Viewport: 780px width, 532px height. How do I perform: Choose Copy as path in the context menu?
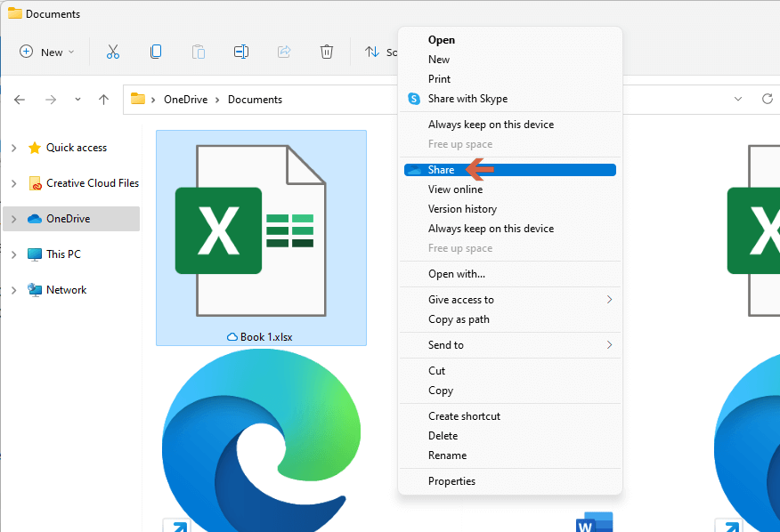click(x=510, y=319)
